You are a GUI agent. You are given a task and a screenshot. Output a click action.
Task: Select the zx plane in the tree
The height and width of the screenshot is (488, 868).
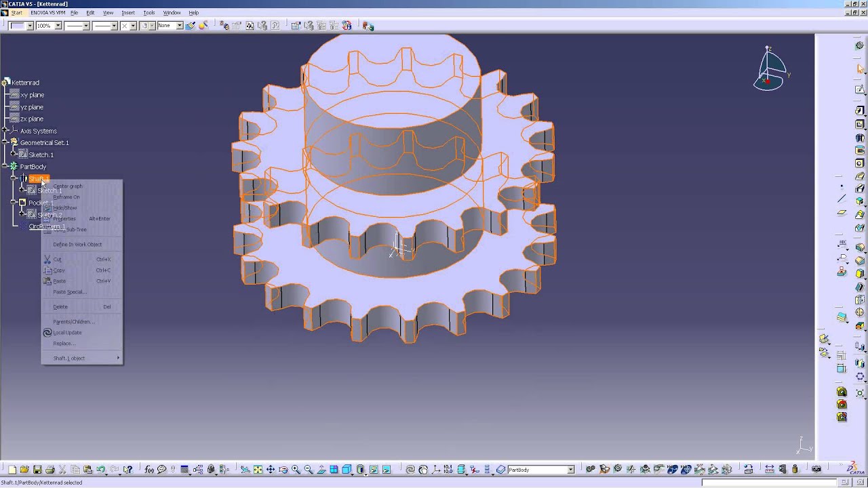(x=32, y=119)
